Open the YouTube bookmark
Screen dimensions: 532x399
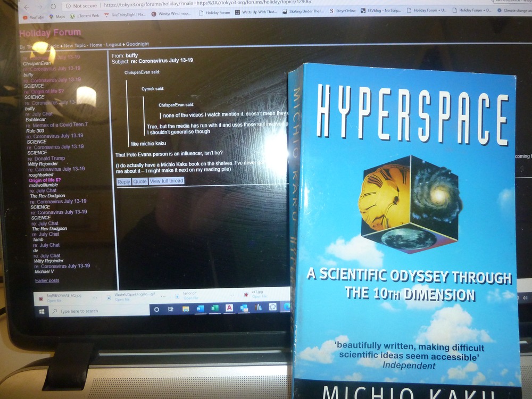[x=33, y=17]
